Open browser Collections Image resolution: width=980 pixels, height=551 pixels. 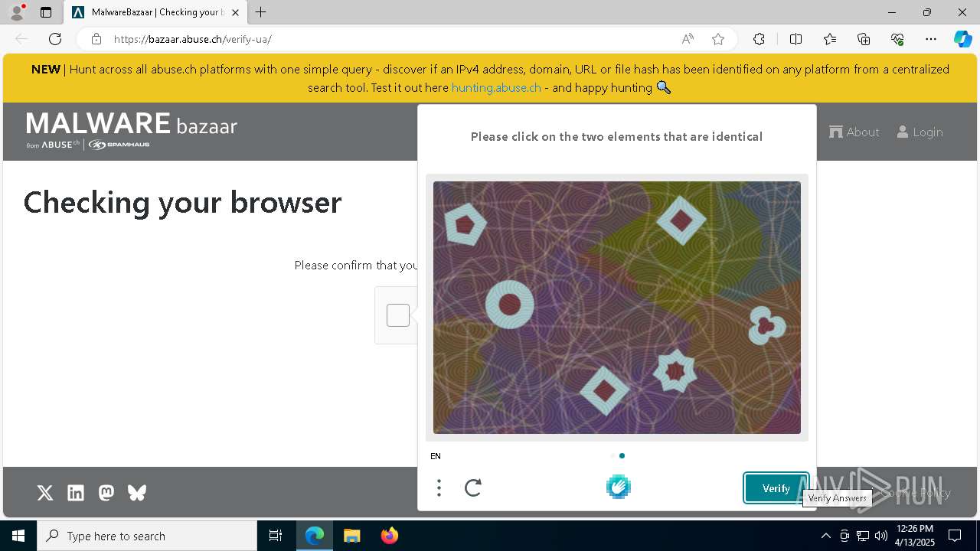click(864, 39)
